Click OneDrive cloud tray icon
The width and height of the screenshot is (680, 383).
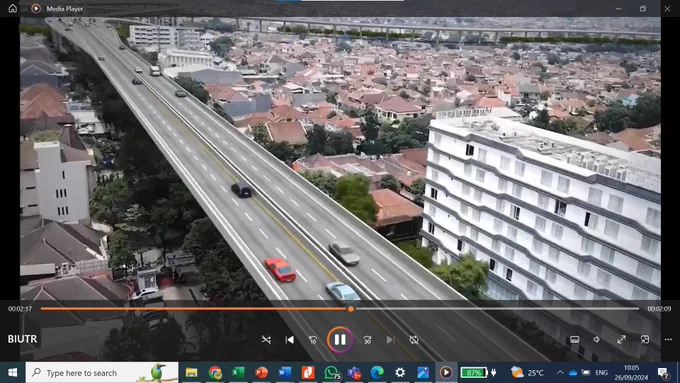pos(573,373)
